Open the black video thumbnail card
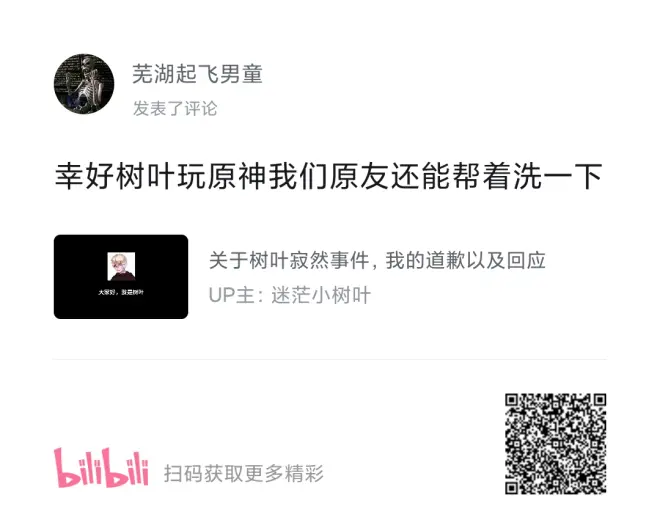 click(121, 277)
